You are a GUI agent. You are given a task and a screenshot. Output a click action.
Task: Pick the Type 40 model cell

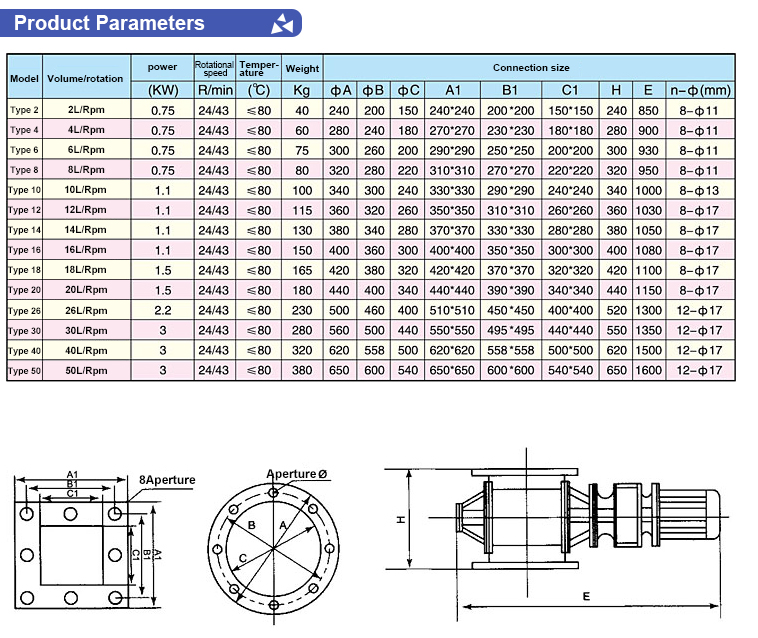pyautogui.click(x=24, y=350)
